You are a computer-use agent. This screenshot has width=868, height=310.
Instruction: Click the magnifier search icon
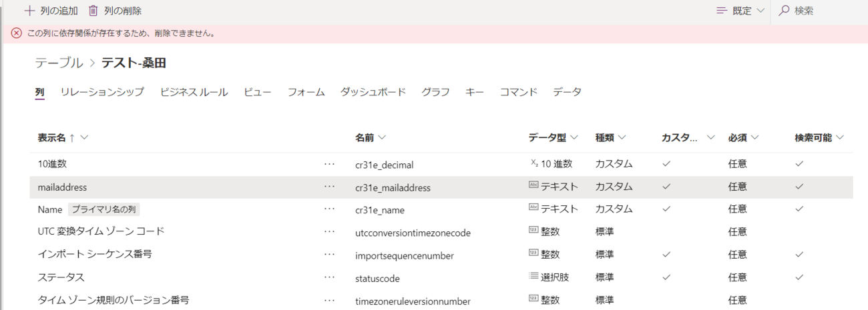pyautogui.click(x=784, y=11)
